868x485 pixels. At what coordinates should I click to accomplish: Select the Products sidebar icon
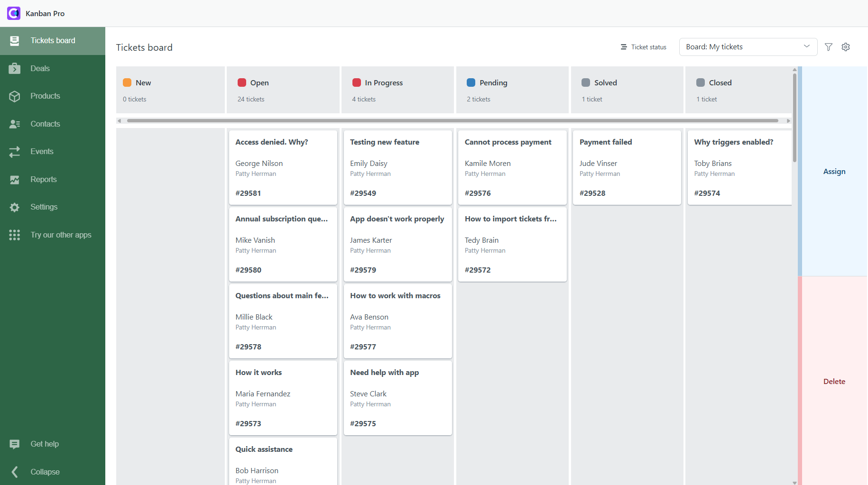(45, 96)
